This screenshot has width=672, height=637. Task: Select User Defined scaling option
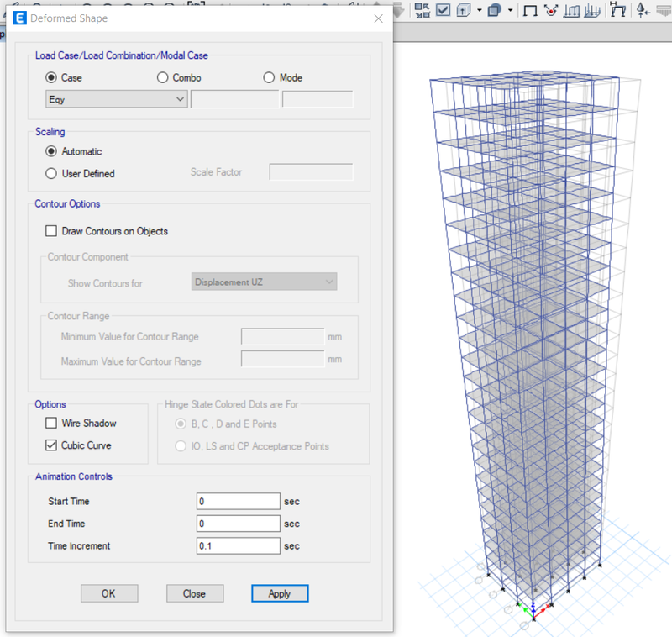[x=51, y=173]
